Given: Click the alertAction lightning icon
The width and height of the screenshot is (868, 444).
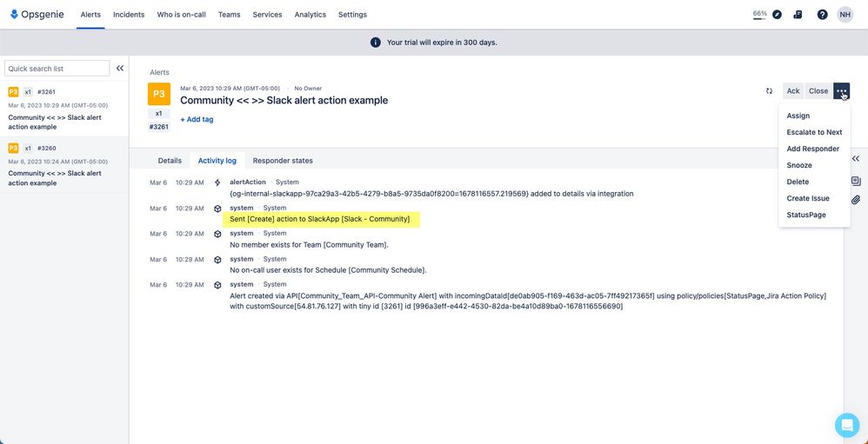Looking at the screenshot, I should point(217,182).
